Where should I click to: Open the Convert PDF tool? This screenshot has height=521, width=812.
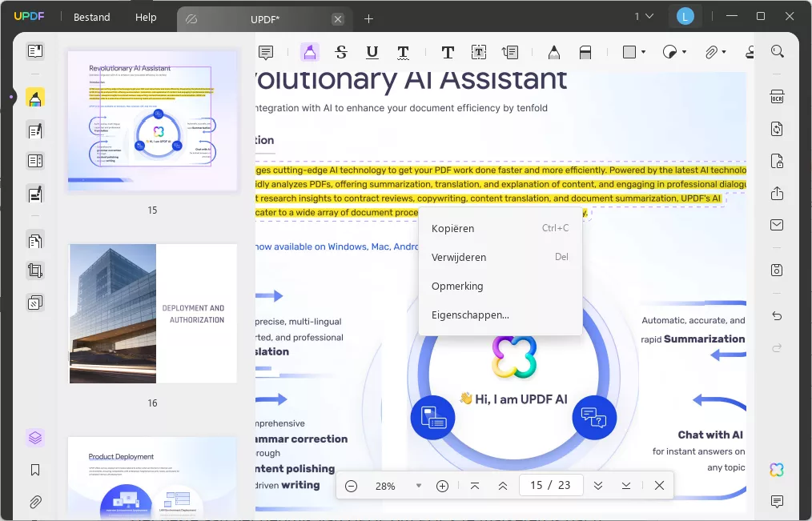point(777,129)
